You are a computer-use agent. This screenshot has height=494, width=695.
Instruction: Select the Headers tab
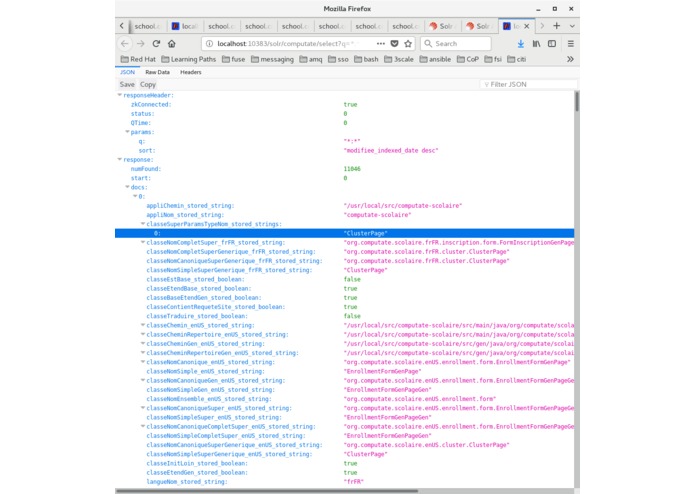[191, 72]
